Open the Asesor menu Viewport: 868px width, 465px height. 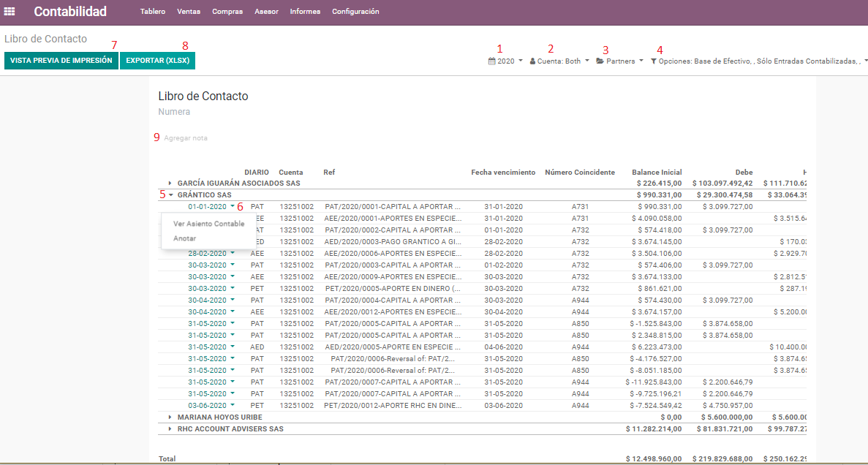[x=266, y=11]
